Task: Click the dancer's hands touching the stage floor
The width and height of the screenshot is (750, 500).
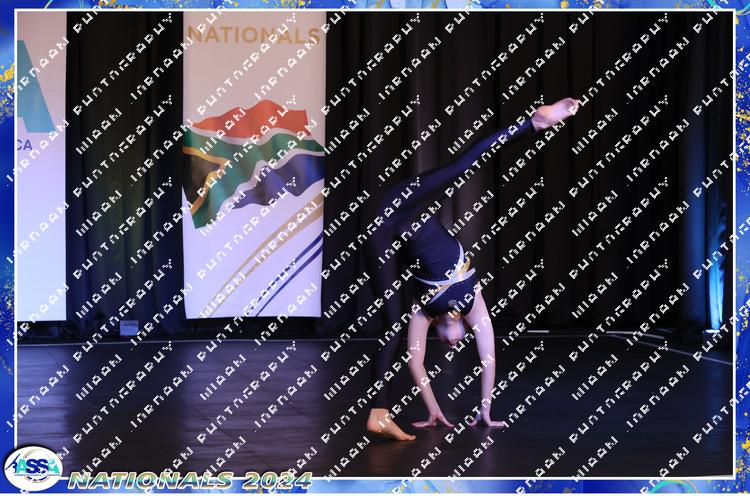Action: [460, 420]
